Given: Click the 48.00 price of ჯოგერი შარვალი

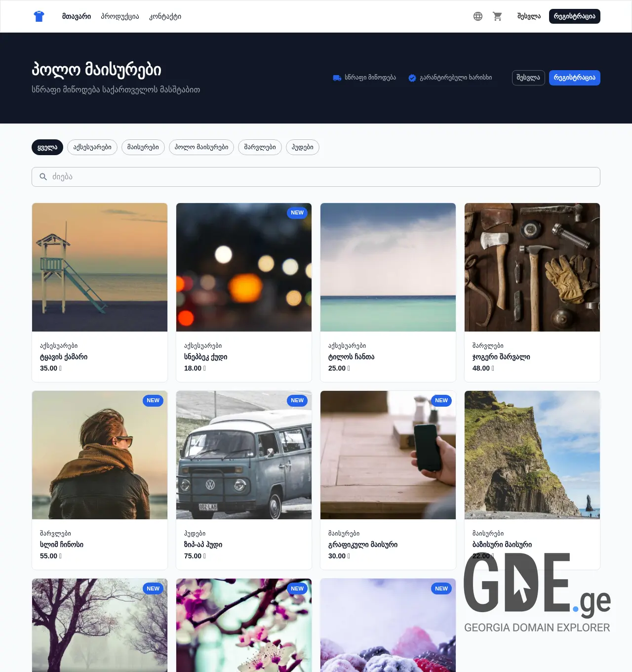Looking at the screenshot, I should point(483,368).
